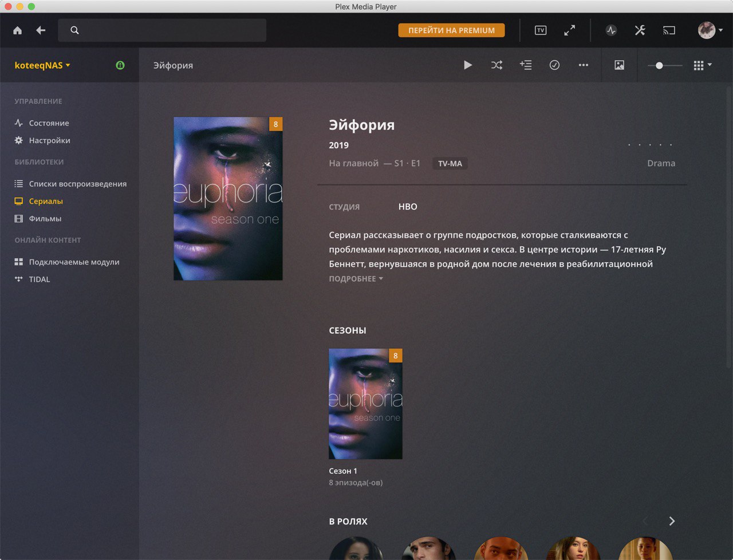Add show to the play queue icon
The height and width of the screenshot is (560, 733).
[526, 65]
